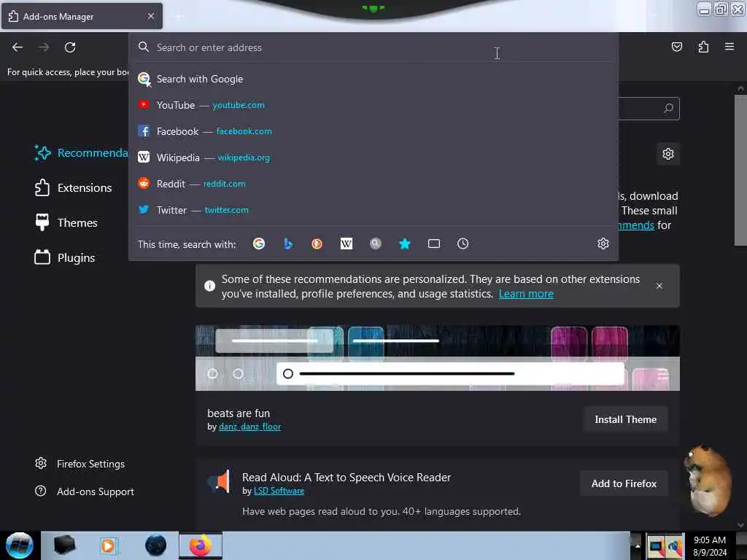Open Firefox Settings link
Screen dimensions: 747x560
(x=80, y=464)
